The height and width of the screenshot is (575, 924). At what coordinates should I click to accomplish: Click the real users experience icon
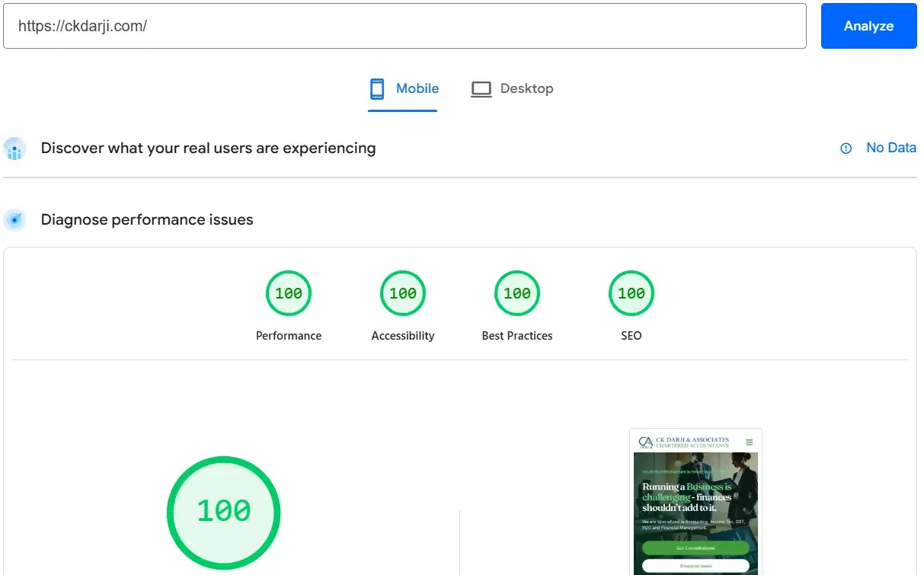[14, 149]
